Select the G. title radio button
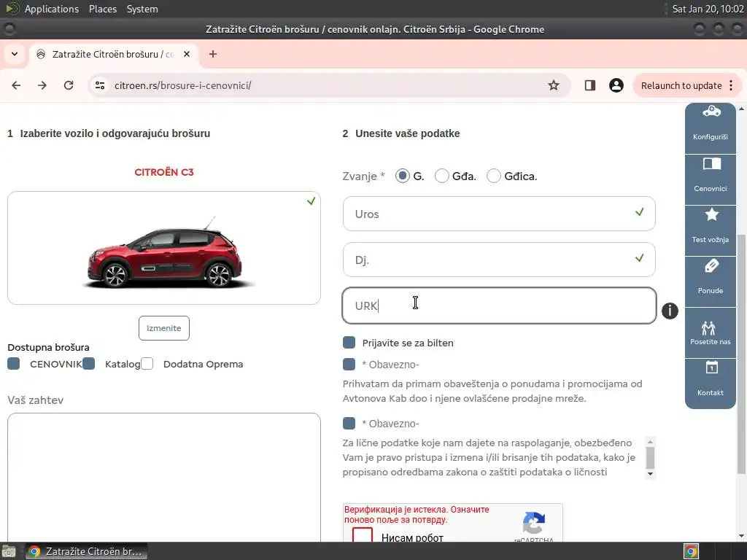 (403, 176)
